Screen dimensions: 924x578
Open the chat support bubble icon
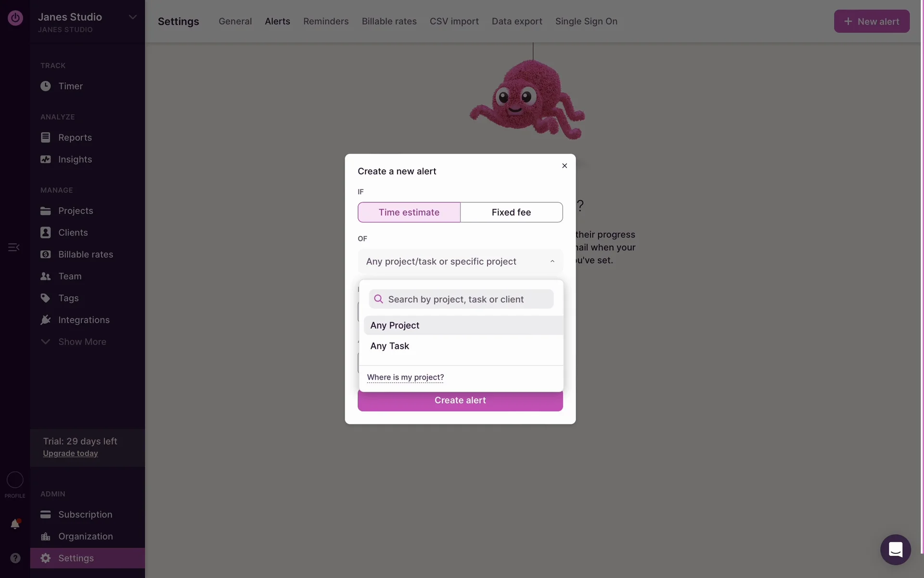895,550
